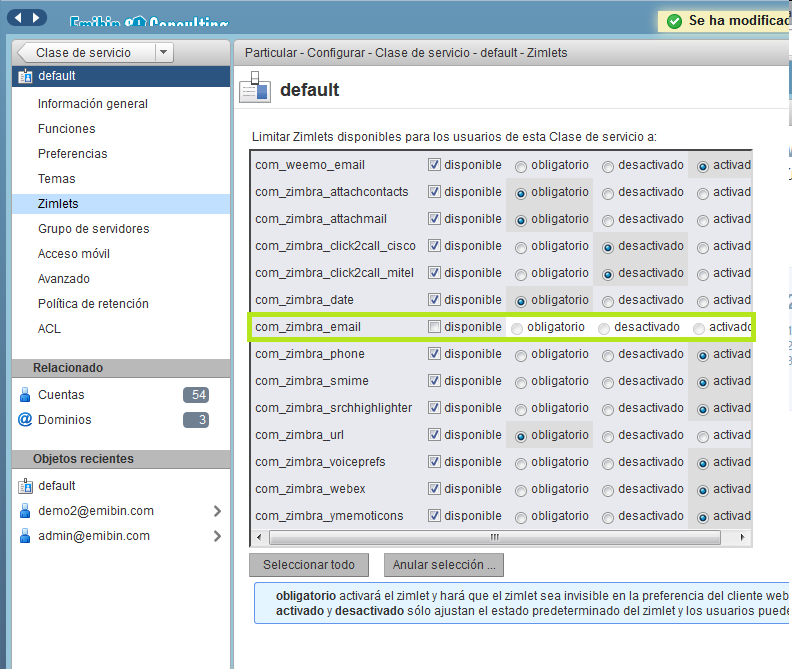Click Anular selección button
The image size is (792, 669).
coord(444,565)
